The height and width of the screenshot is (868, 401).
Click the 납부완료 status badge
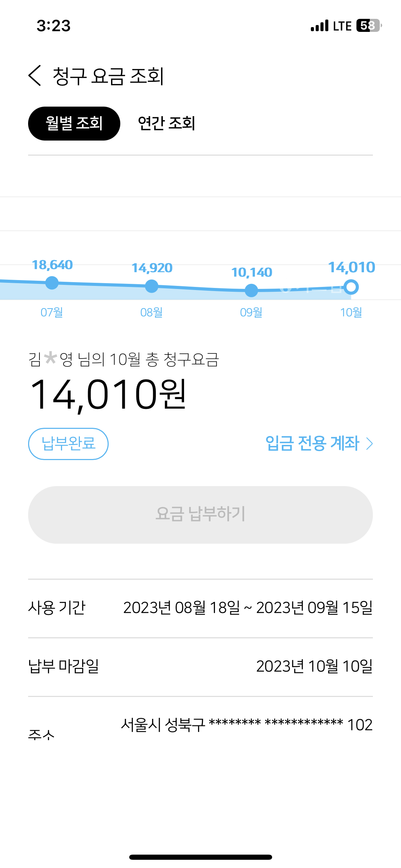point(68,444)
